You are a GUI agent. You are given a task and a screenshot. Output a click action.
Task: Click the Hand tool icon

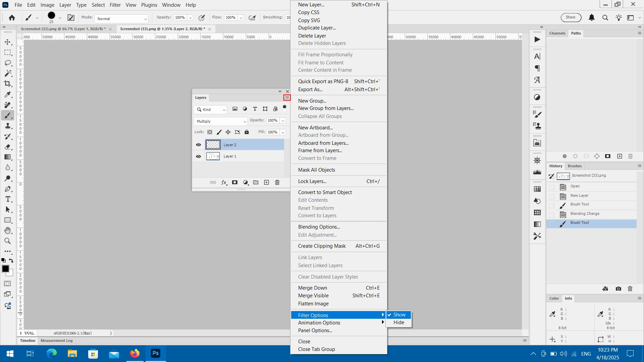(8, 231)
